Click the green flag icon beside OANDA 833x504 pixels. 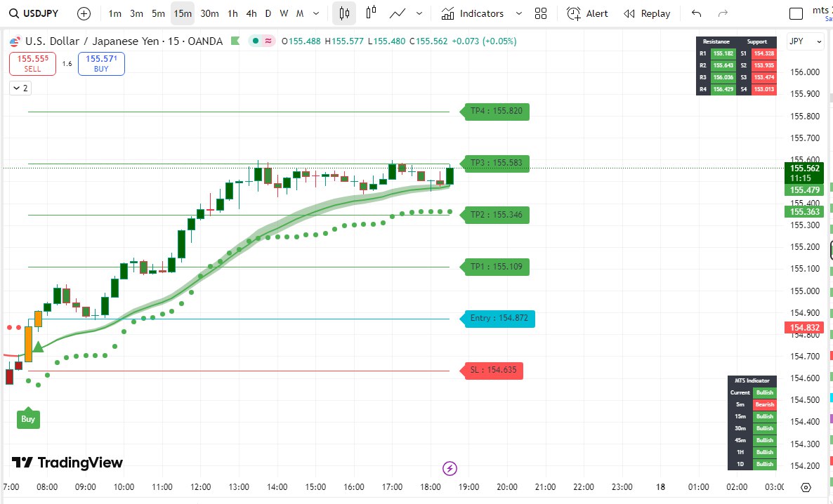235,41
